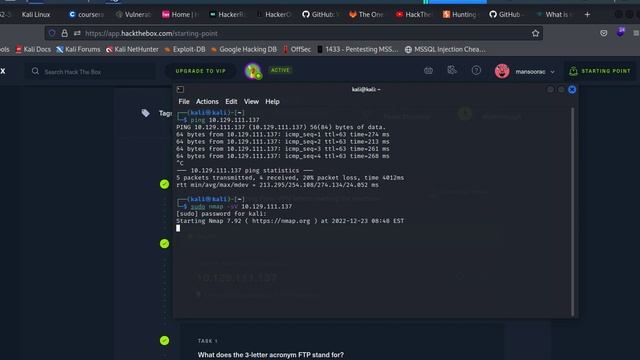Open the OffSec bookmark

tap(297, 49)
